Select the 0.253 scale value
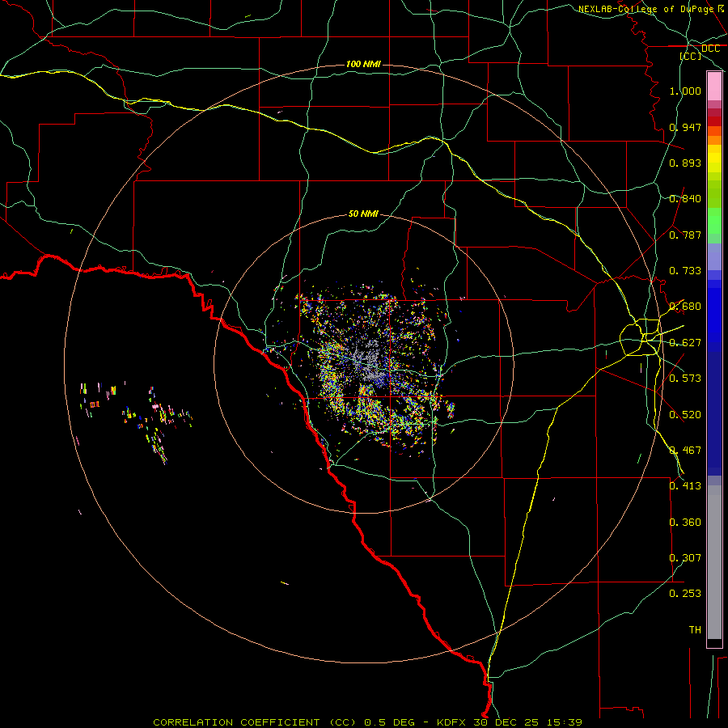This screenshot has height=728, width=728. click(685, 594)
